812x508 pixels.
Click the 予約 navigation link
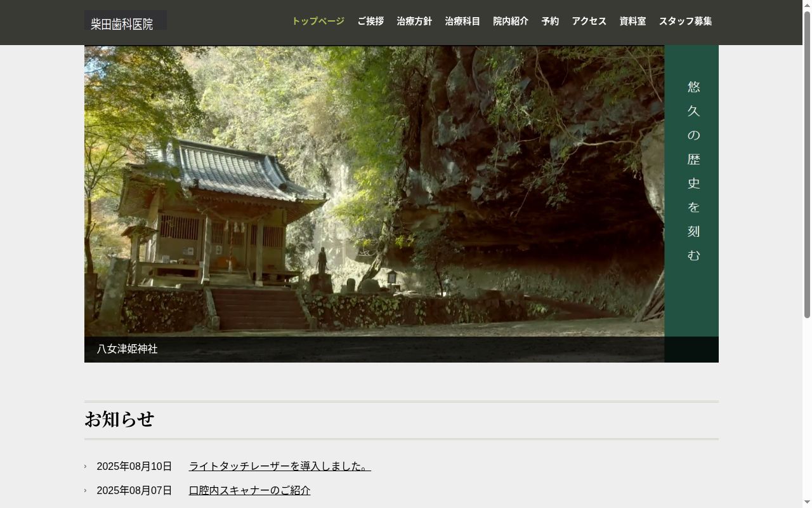[550, 21]
